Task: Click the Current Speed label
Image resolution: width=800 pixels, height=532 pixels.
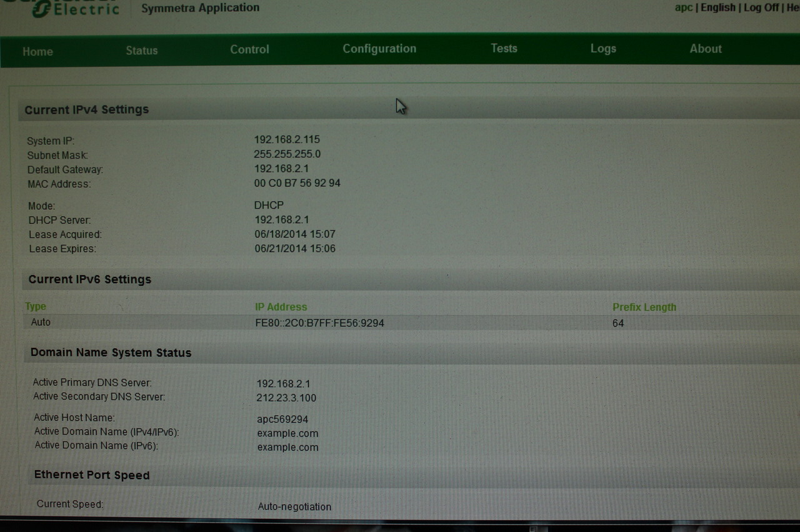Action: (x=70, y=504)
